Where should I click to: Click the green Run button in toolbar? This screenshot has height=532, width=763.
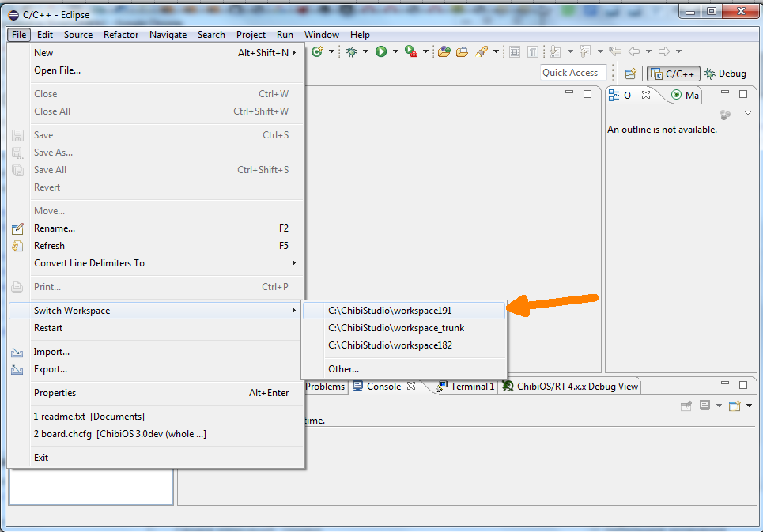coord(381,52)
